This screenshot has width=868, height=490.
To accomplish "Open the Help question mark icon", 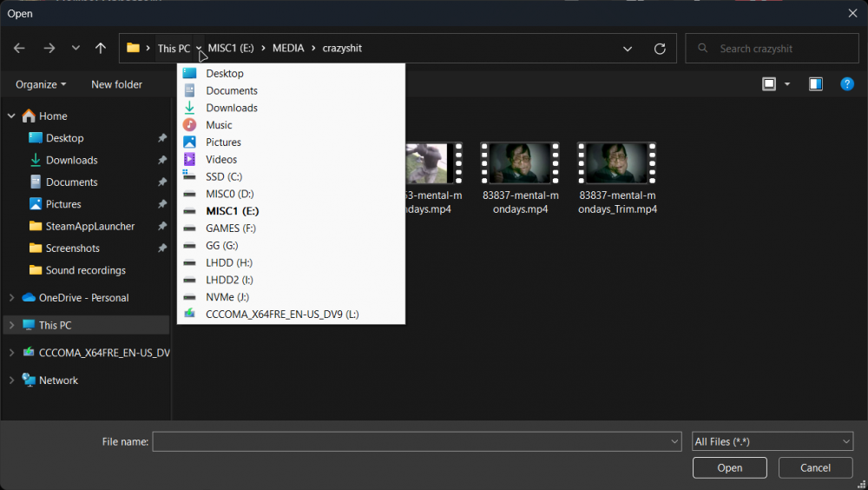I will (847, 84).
